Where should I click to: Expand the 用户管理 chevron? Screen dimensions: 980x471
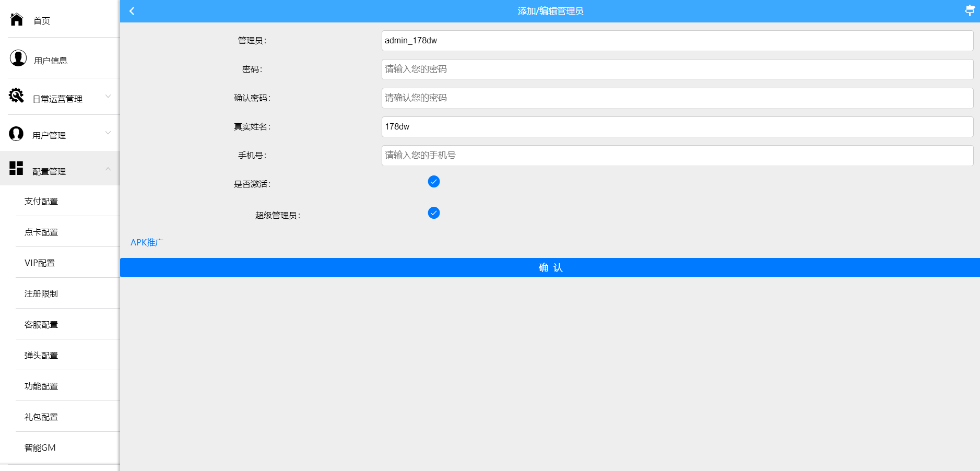[x=108, y=133]
